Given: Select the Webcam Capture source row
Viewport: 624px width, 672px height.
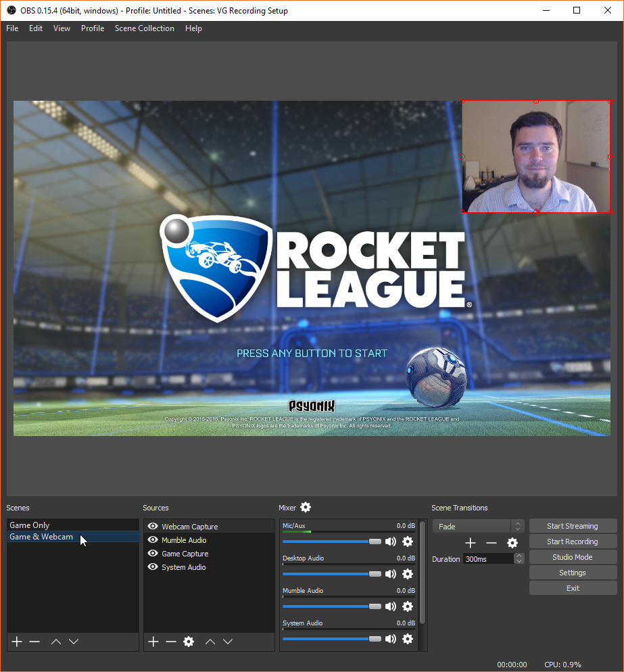Looking at the screenshot, I should point(209,526).
